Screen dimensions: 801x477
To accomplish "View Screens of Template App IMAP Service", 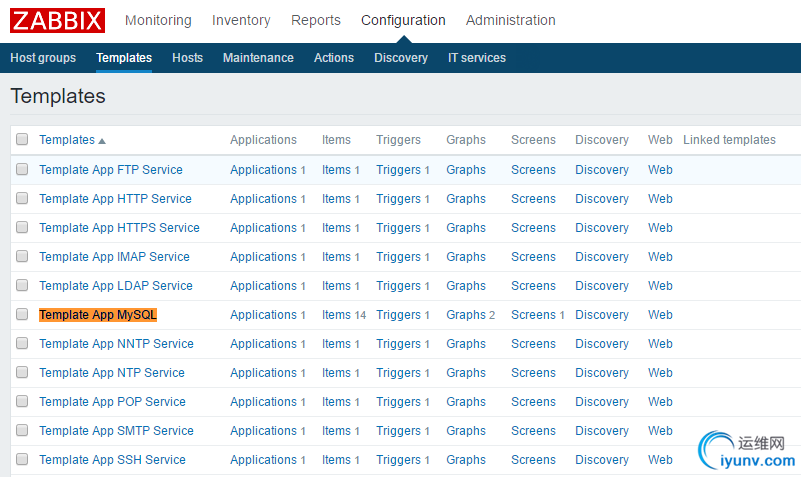I will 533,257.
